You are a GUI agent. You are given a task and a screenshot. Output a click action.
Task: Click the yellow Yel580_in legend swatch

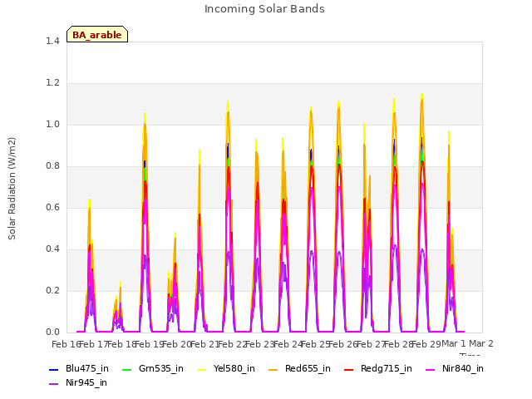(x=201, y=369)
